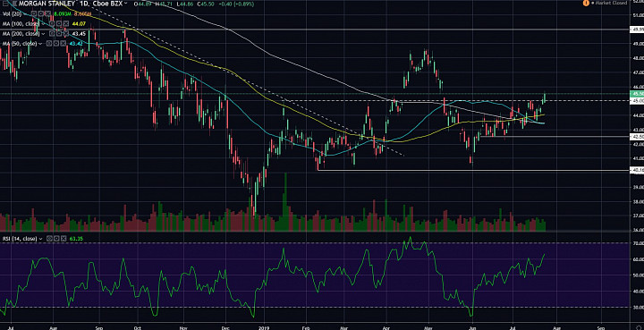Click the MORGAN STANLEY symbol title
The image size is (644, 330).
pos(47,4)
